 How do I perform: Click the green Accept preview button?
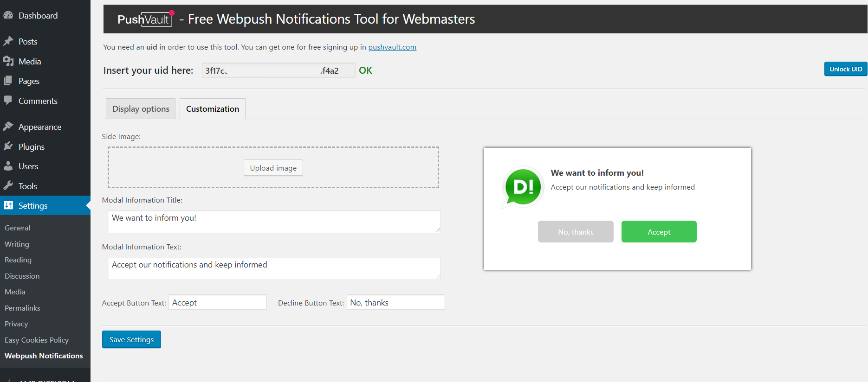659,232
